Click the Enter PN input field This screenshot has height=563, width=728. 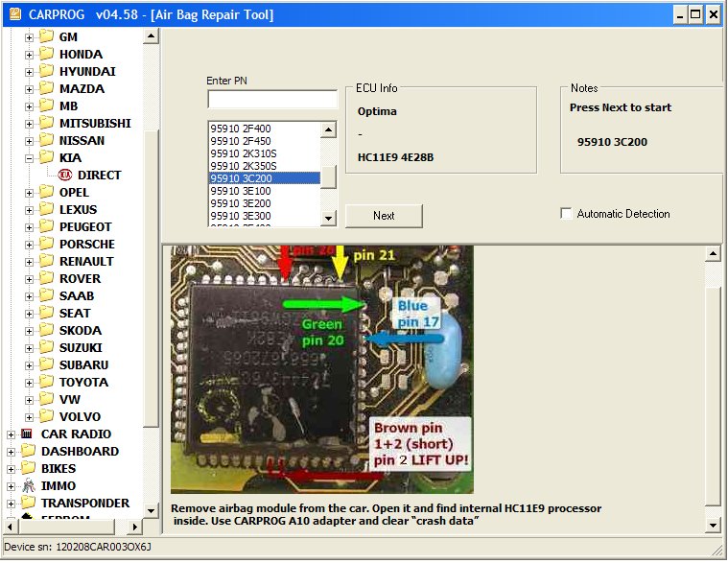pos(272,99)
